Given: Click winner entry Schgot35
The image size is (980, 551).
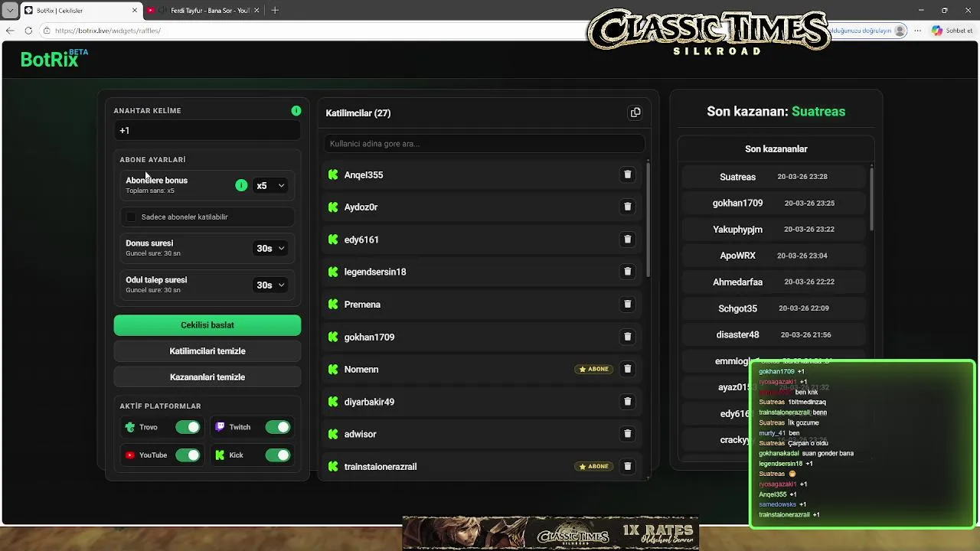Looking at the screenshot, I should point(773,308).
